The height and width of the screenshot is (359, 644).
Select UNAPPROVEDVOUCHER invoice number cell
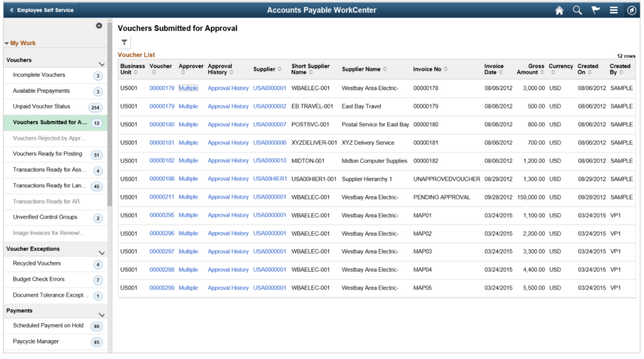447,179
